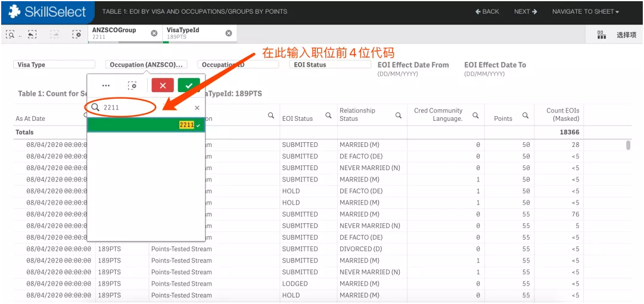The image size is (644, 304).
Task: Open search on Points column
Action: (x=525, y=116)
